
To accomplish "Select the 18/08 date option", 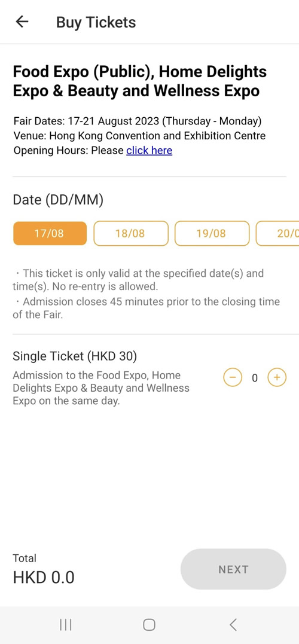I will [130, 233].
